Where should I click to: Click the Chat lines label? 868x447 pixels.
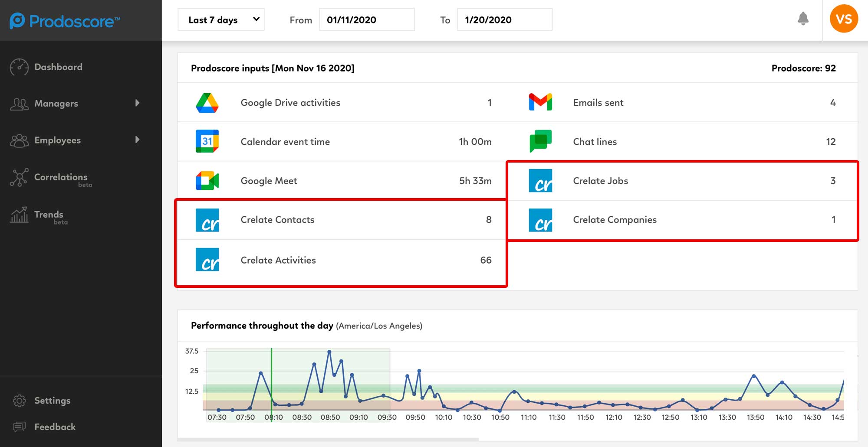(595, 142)
